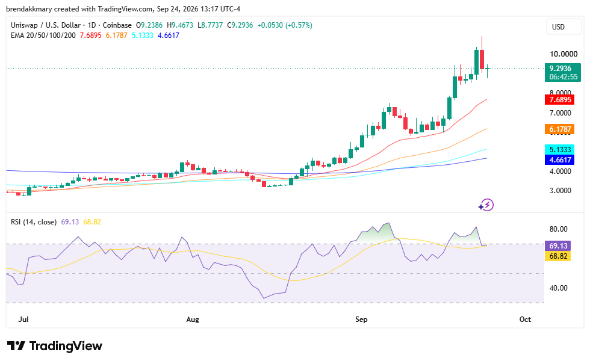The width and height of the screenshot is (590, 364).
Task: Click the EMA 20/50/100/200 indicator label
Action: coord(43,35)
